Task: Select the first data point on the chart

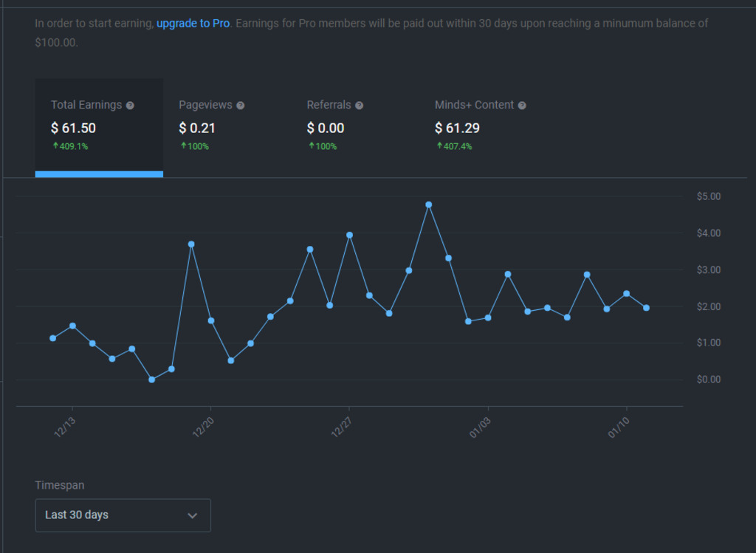Action: point(52,338)
